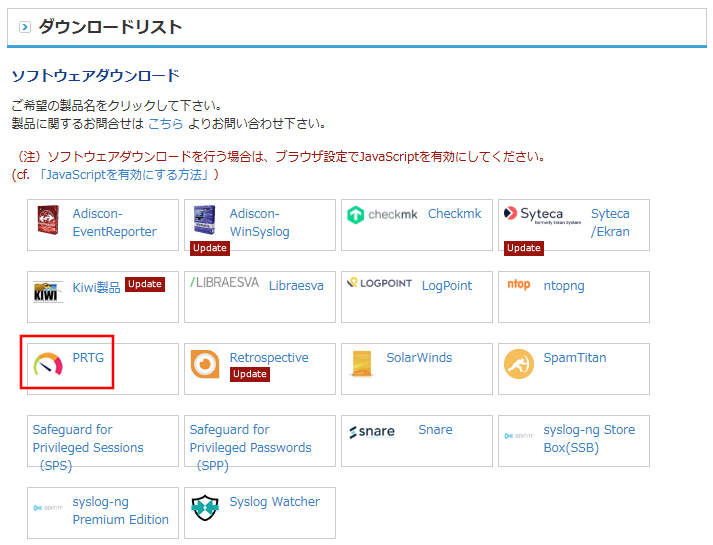Open the Libraesva download link
The image size is (713, 545).
(296, 285)
